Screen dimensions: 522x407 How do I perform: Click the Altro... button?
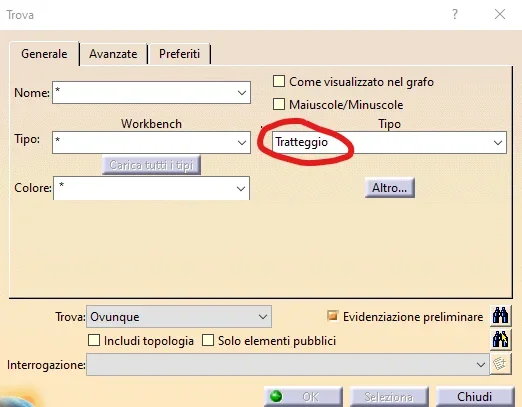coord(390,188)
